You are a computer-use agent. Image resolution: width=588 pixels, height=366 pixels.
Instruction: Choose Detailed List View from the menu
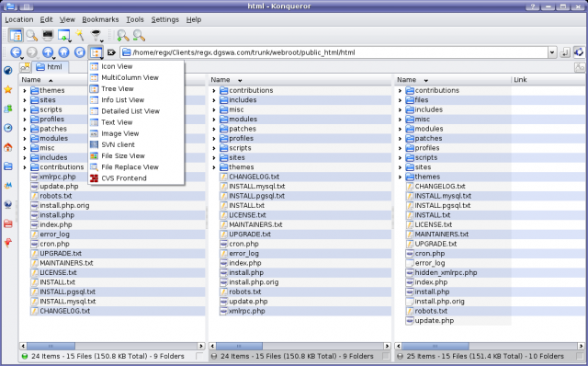(x=136, y=111)
